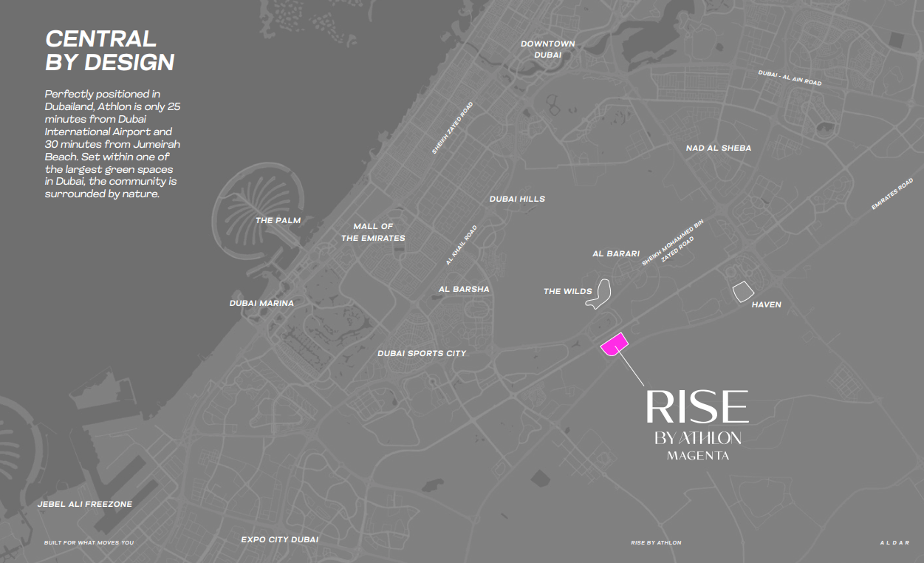This screenshot has height=563, width=924.
Task: Click the white outlined Haven plot shape
Action: (x=742, y=292)
